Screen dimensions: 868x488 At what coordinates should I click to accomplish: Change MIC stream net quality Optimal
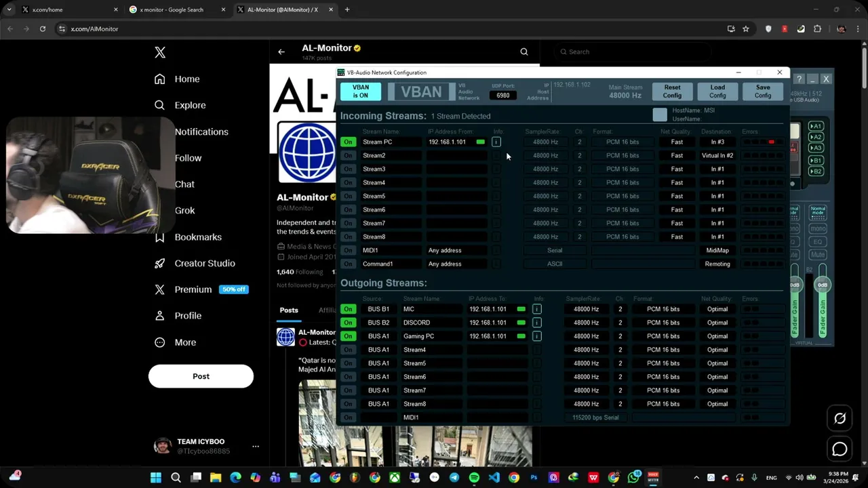tap(717, 309)
